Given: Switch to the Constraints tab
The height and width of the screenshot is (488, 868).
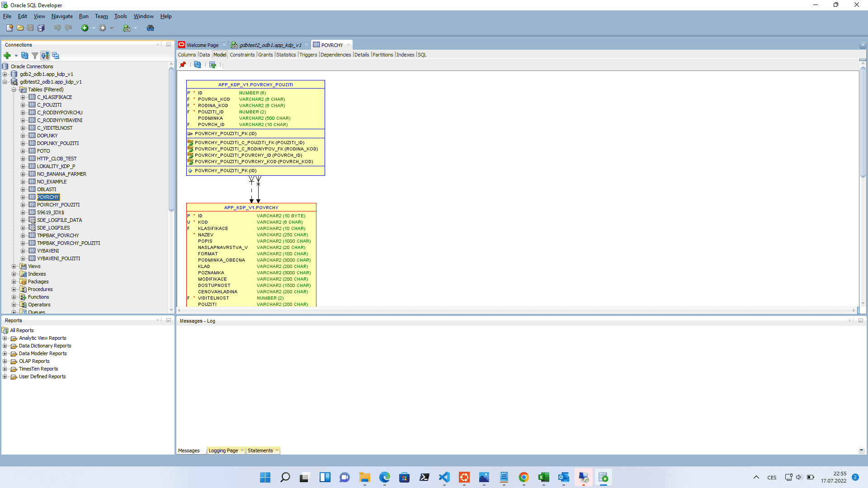Looking at the screenshot, I should 242,55.
